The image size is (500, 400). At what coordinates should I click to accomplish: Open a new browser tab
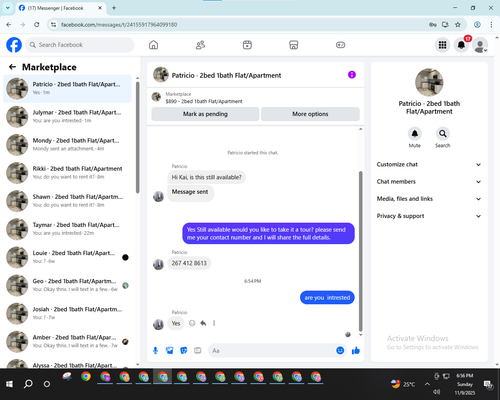pos(114,8)
